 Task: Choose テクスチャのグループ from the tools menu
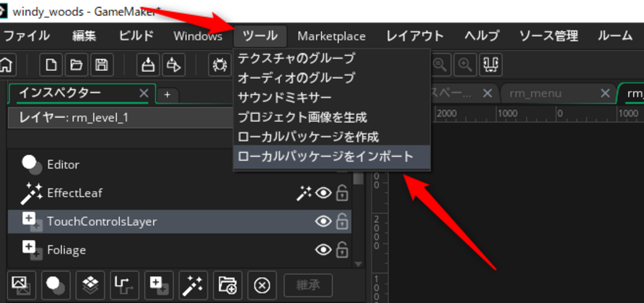tap(332, 58)
